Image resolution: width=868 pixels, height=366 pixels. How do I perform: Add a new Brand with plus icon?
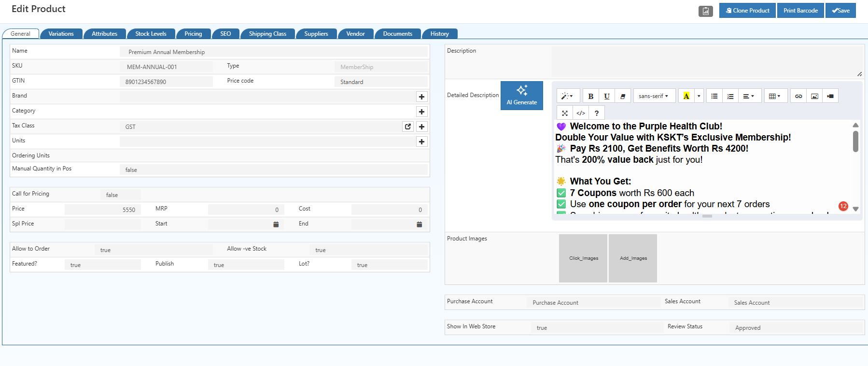coord(421,97)
